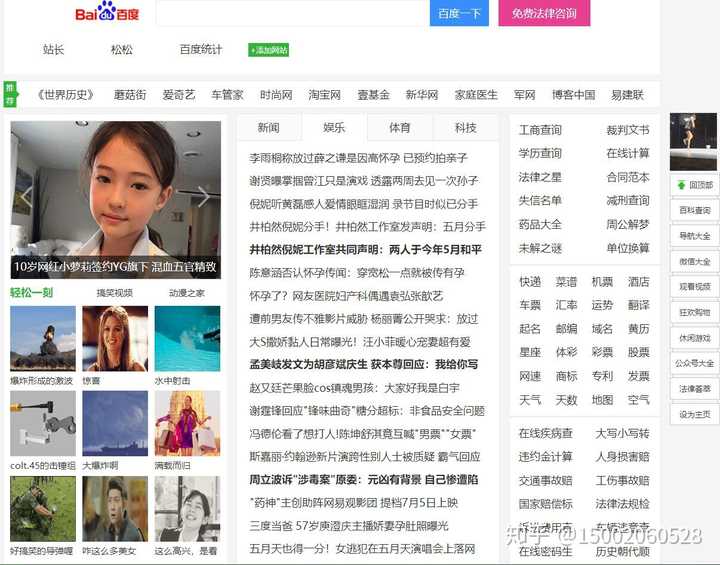Image resolution: width=720 pixels, height=565 pixels.
Task: Open the 站长 link
Action: tap(53, 49)
